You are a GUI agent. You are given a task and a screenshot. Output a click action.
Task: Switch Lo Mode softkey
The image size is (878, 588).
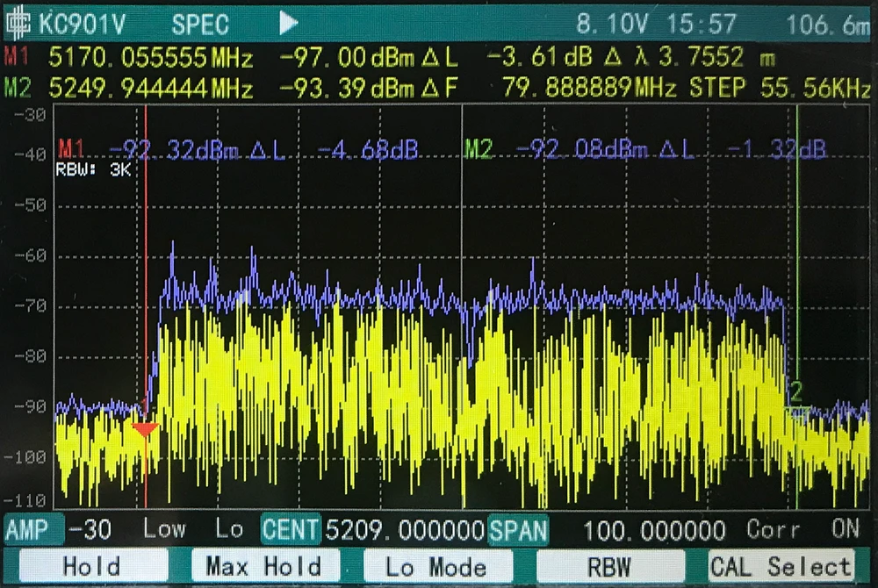435,566
